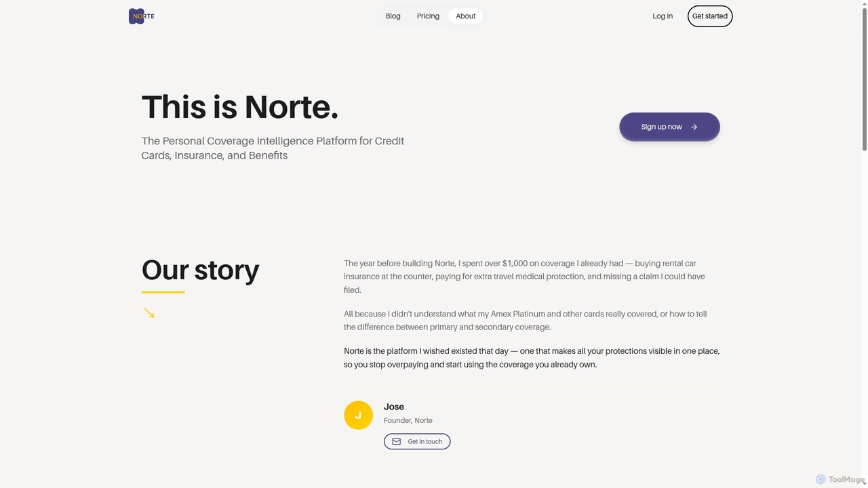Click the text Founder, Norte

[x=408, y=420]
